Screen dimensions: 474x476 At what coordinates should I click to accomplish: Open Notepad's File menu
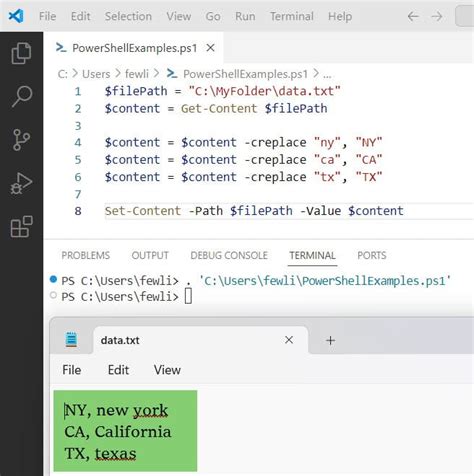click(71, 370)
